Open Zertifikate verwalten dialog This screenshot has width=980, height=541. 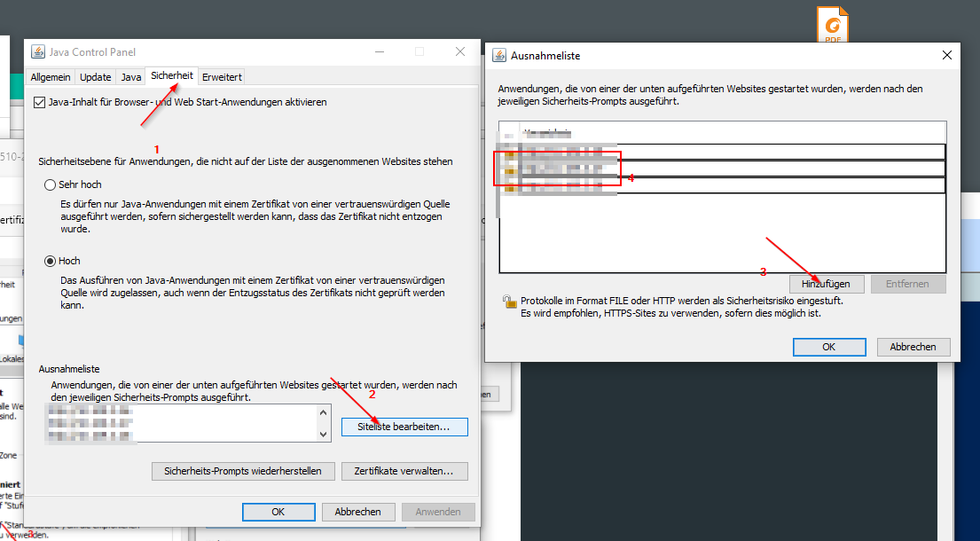coord(404,471)
